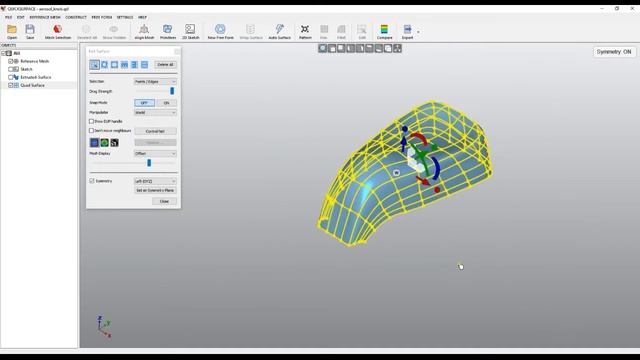Image resolution: width=640 pixels, height=360 pixels.
Task: Select the Extruded Surface tree item
Action: [x=36, y=77]
